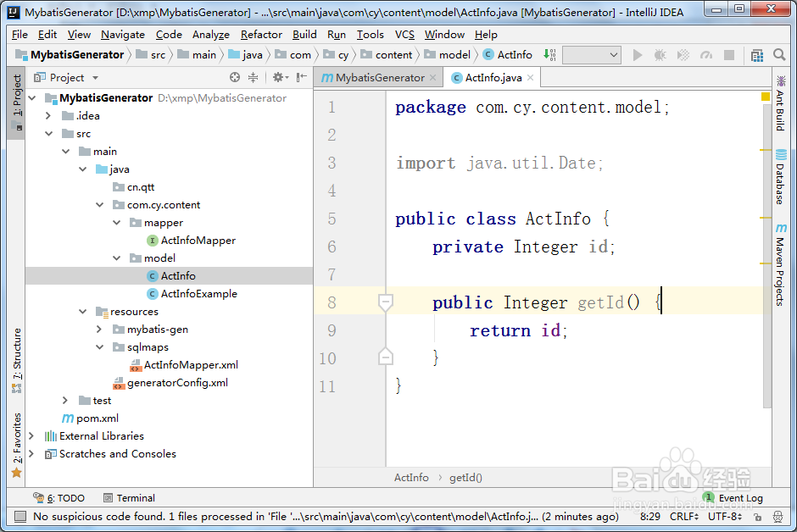Open the Structure tool window
Screen dimensions: 797x532
[17, 360]
